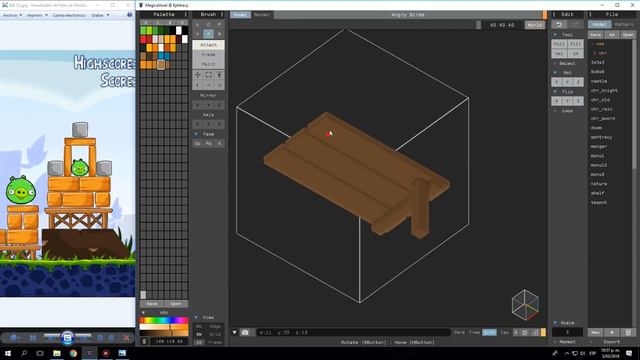The image size is (640, 360).
Task: Choose the Paint brush action
Action: (208, 64)
